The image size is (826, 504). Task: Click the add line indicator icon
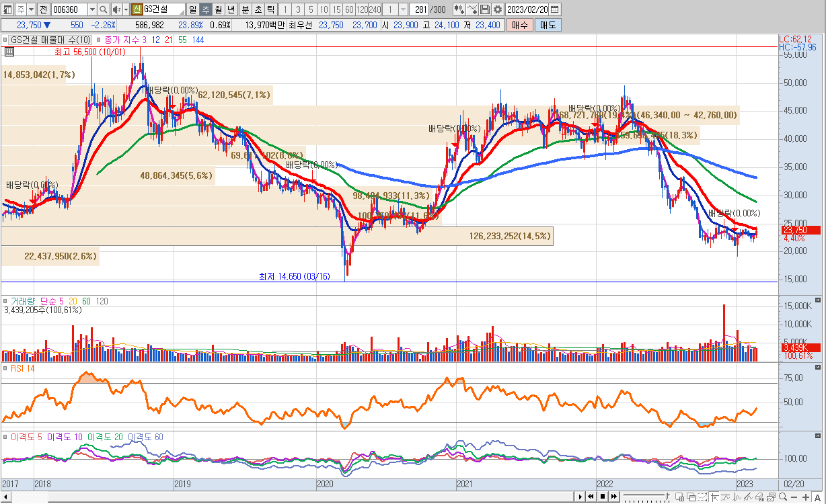click(472, 9)
